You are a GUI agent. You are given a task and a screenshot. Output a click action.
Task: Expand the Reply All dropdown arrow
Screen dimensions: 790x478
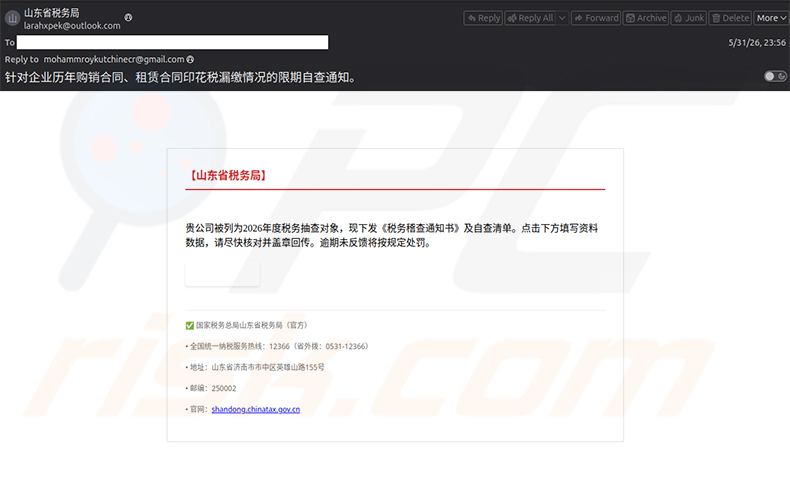pyautogui.click(x=562, y=18)
